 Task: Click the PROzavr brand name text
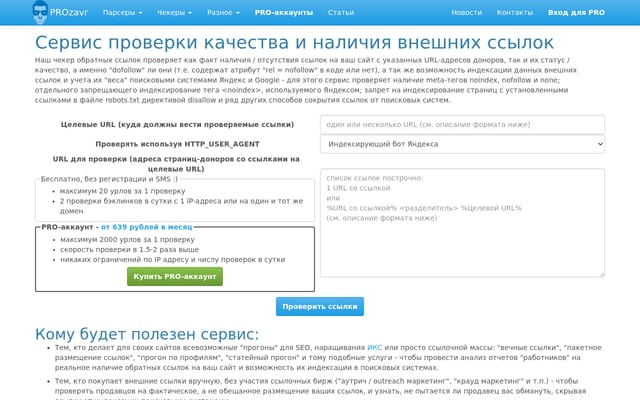(x=69, y=12)
